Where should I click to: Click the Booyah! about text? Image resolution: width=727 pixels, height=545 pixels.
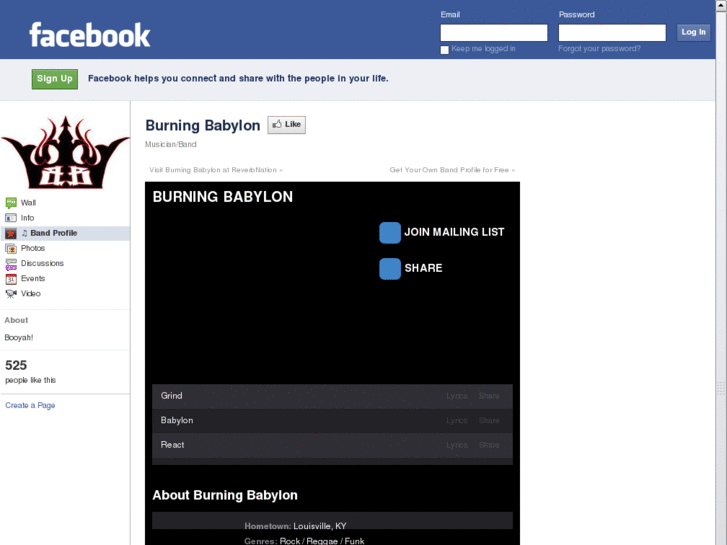coord(19,338)
